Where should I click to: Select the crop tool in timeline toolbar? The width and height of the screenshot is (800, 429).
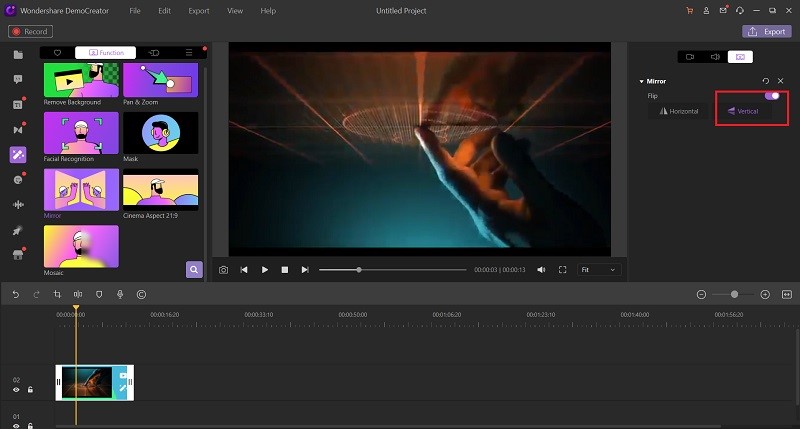pos(57,294)
